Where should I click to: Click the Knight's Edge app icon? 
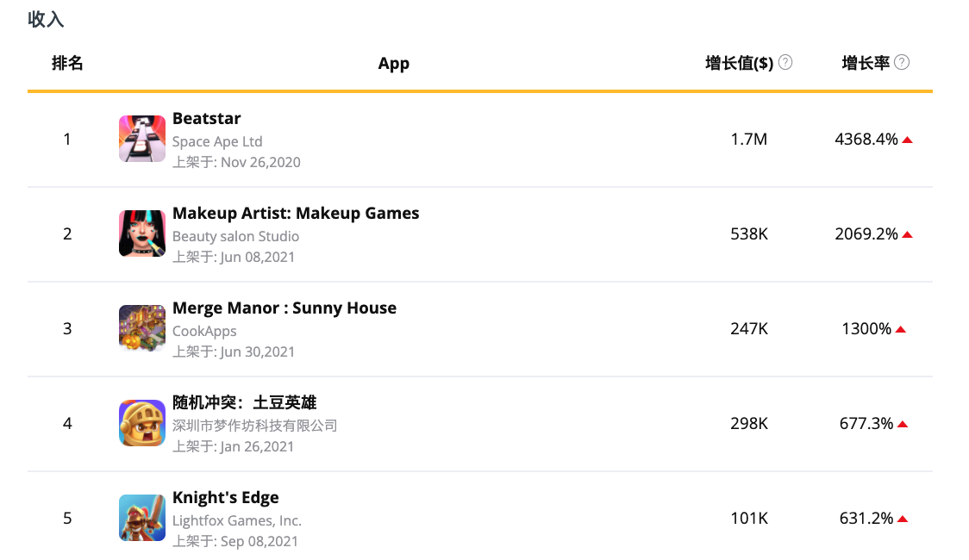click(x=142, y=518)
